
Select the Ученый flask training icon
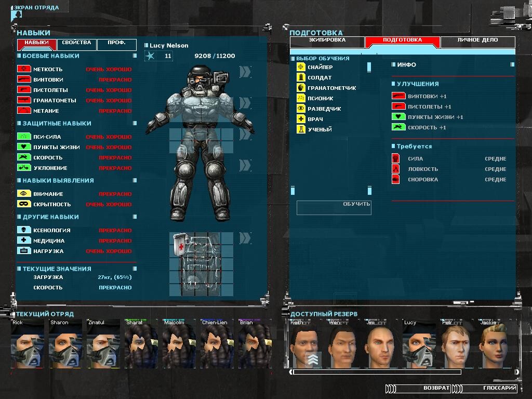click(x=301, y=129)
